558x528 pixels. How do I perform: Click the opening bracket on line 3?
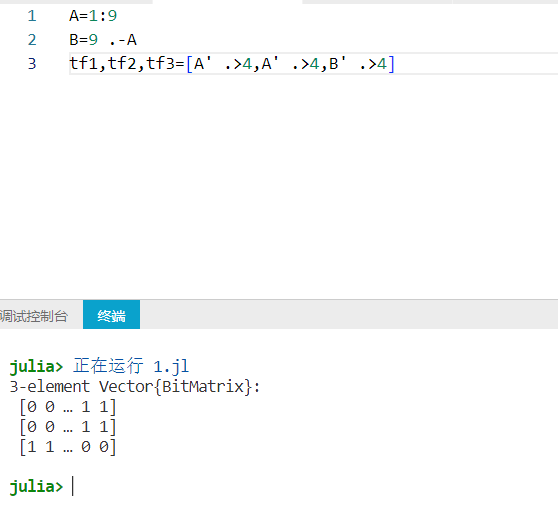(189, 64)
